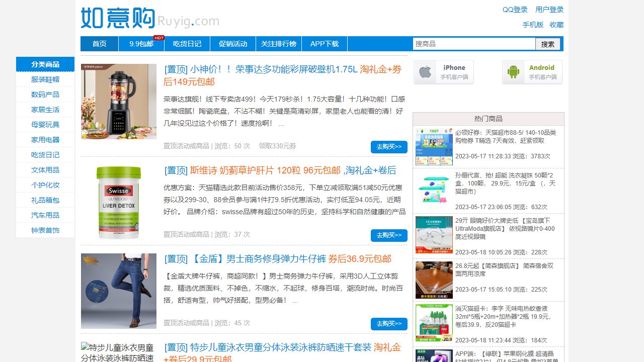
Task: Click the 领取330元券 coupon link
Action: pos(278,146)
